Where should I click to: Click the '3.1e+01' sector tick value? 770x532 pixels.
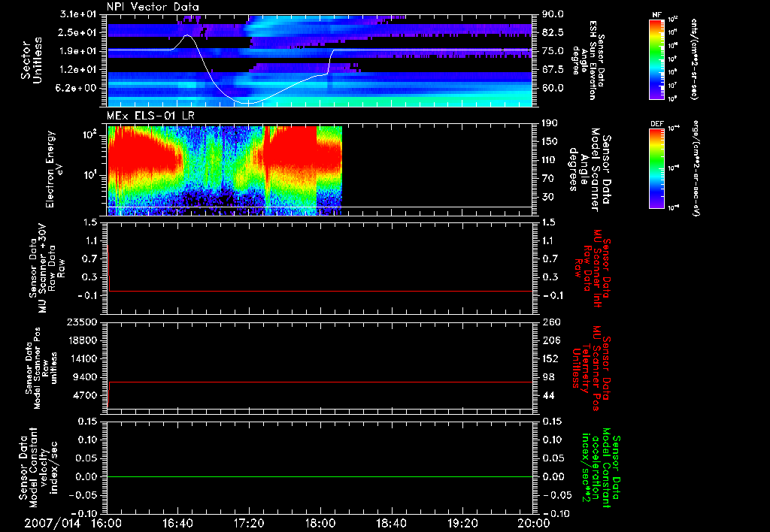click(80, 14)
